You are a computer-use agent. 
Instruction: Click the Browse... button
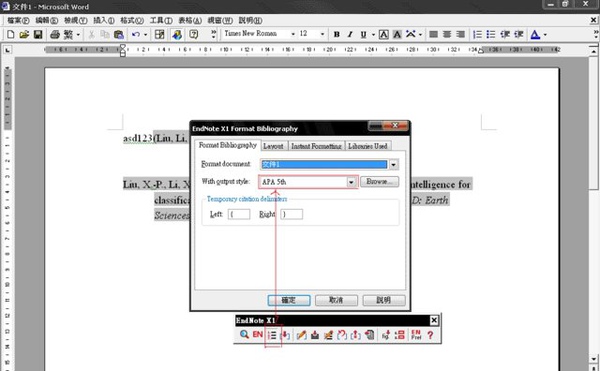[379, 182]
